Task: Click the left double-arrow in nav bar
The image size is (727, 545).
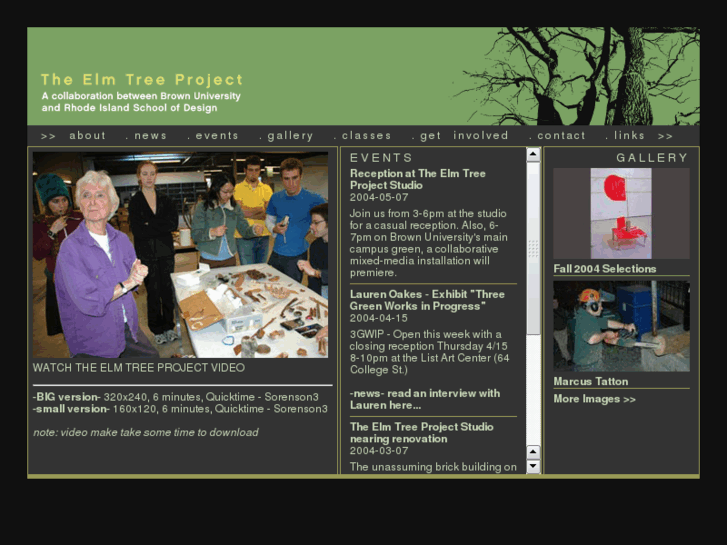Action: pos(48,136)
